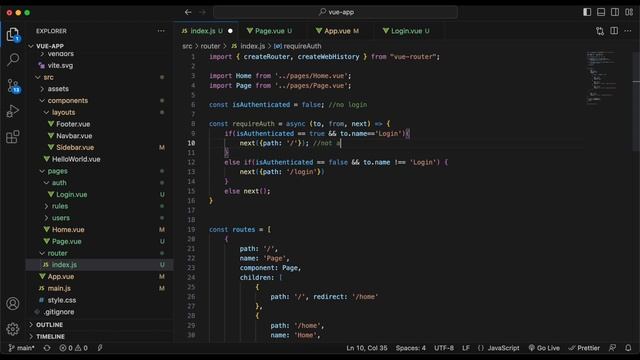The height and width of the screenshot is (360, 640).
Task: Toggle the bottom panel layout icon
Action: tap(601, 12)
